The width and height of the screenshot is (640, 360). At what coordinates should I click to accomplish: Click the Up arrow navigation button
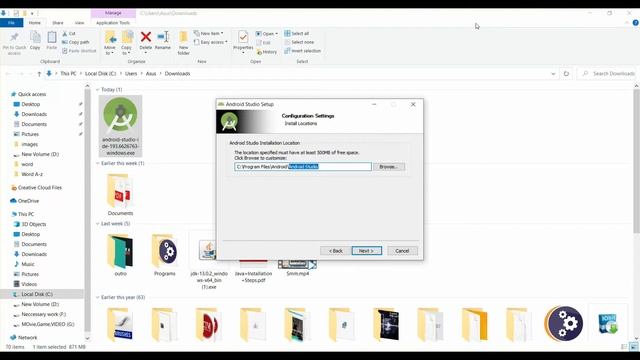[39, 74]
